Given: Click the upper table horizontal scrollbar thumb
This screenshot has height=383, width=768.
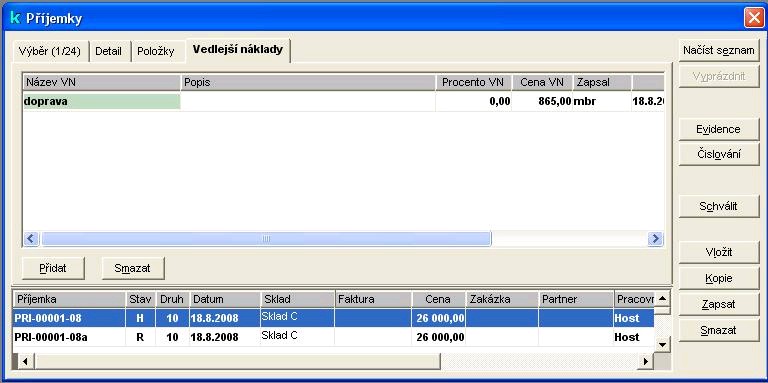Looking at the screenshot, I should click(266, 239).
